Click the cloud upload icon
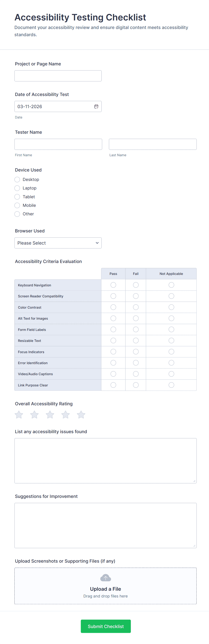This screenshot has width=209, height=644. click(105, 578)
